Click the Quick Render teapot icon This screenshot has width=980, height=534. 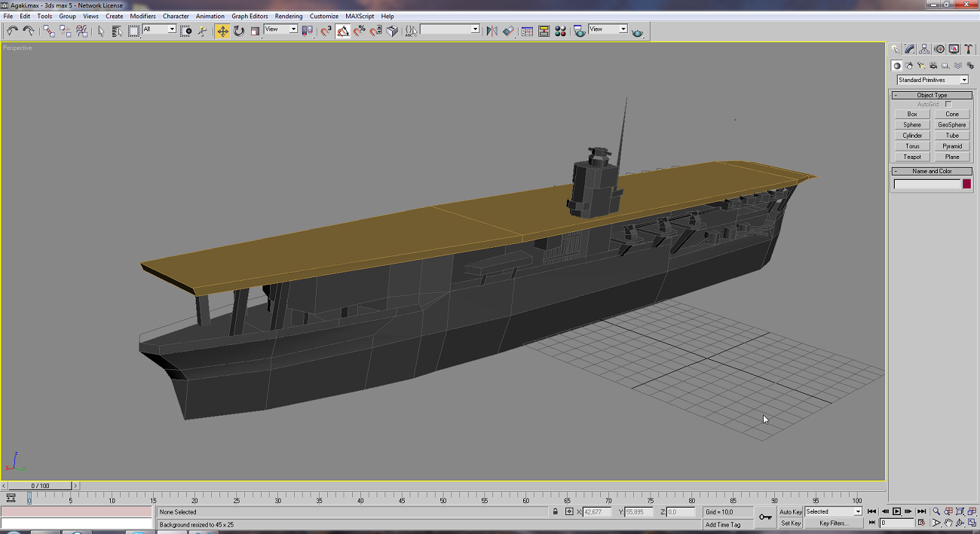(x=638, y=32)
